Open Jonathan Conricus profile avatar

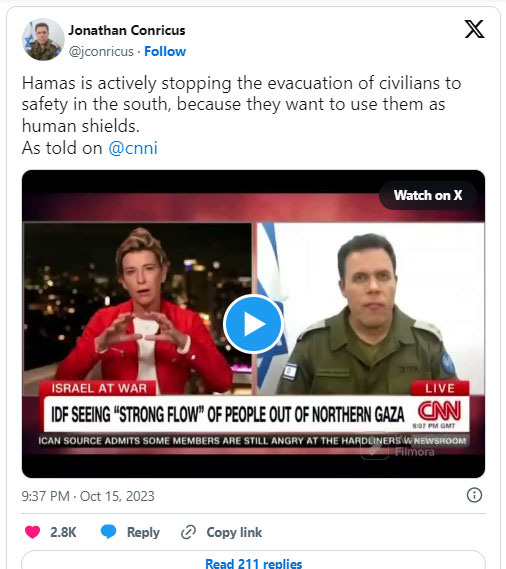pos(43,40)
